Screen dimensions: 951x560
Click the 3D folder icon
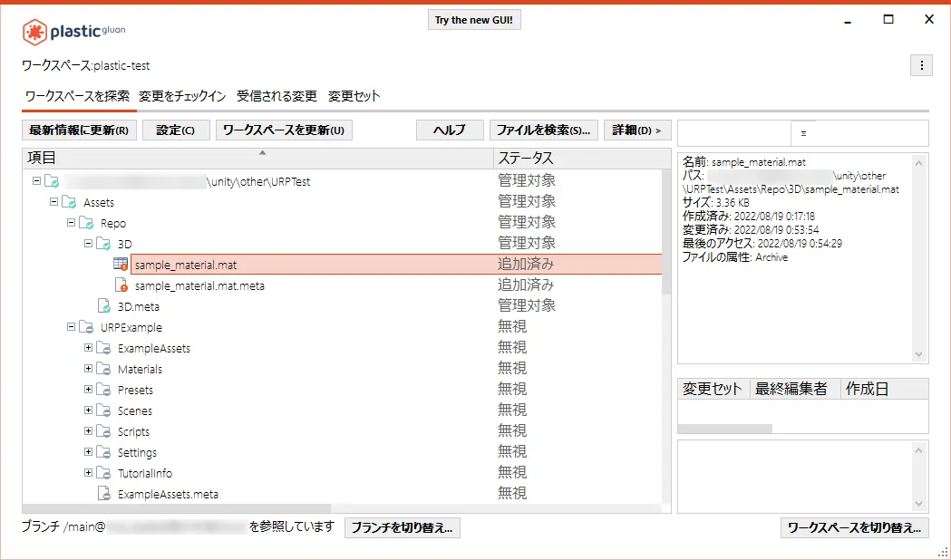[103, 244]
